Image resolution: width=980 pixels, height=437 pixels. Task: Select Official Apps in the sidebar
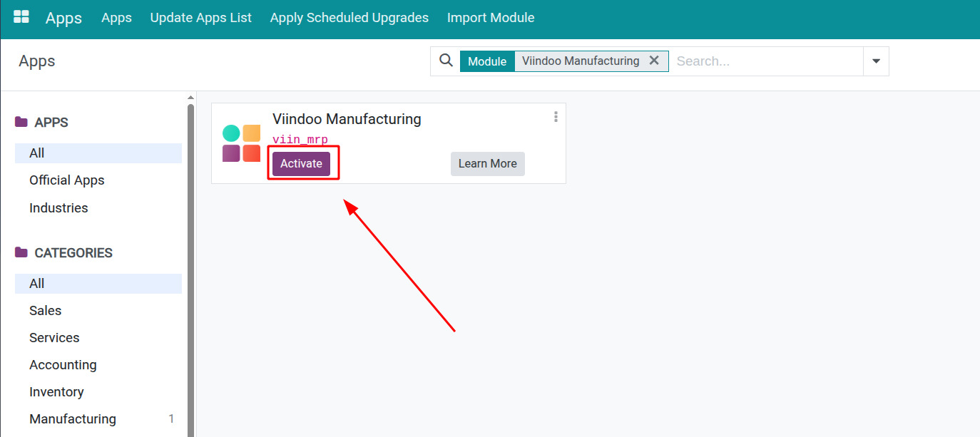[67, 180]
